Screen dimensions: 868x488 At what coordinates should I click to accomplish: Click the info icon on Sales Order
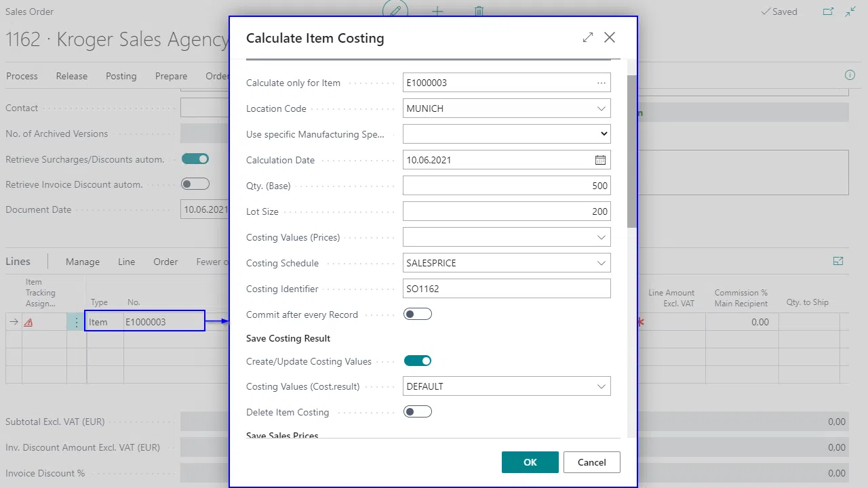[850, 75]
